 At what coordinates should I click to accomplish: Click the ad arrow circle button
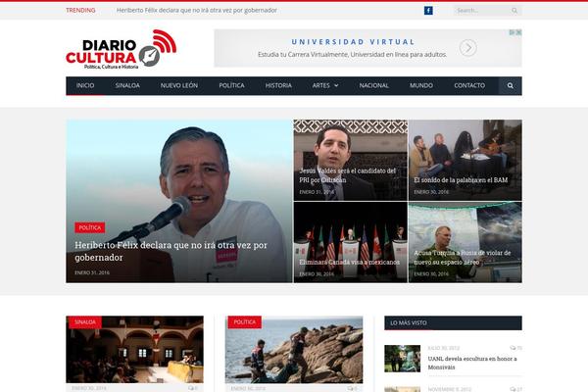pyautogui.click(x=468, y=48)
